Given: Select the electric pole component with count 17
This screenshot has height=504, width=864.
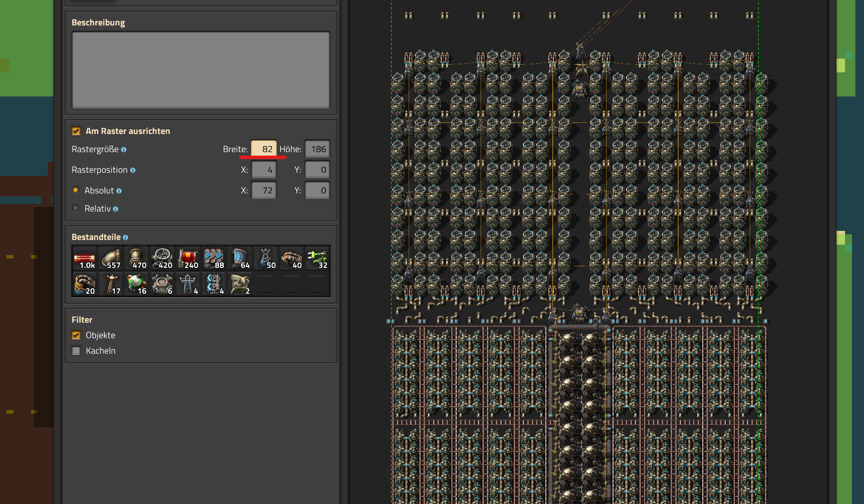Looking at the screenshot, I should pos(110,284).
